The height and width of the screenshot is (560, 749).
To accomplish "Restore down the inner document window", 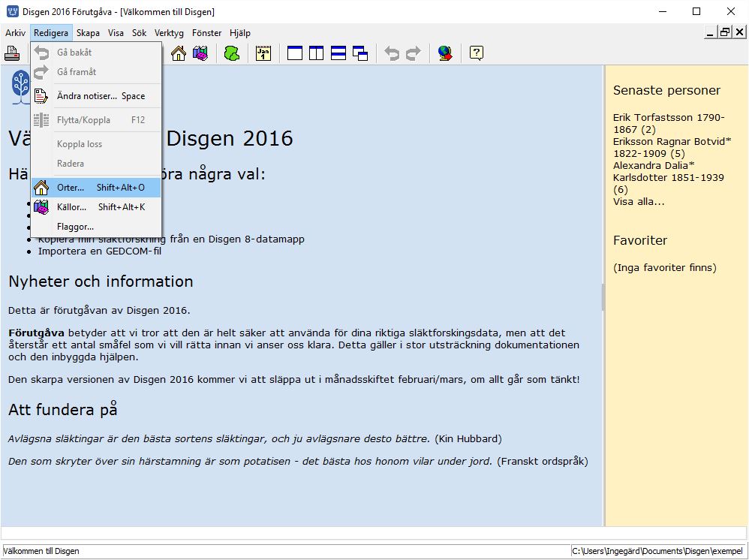I will tap(725, 32).
